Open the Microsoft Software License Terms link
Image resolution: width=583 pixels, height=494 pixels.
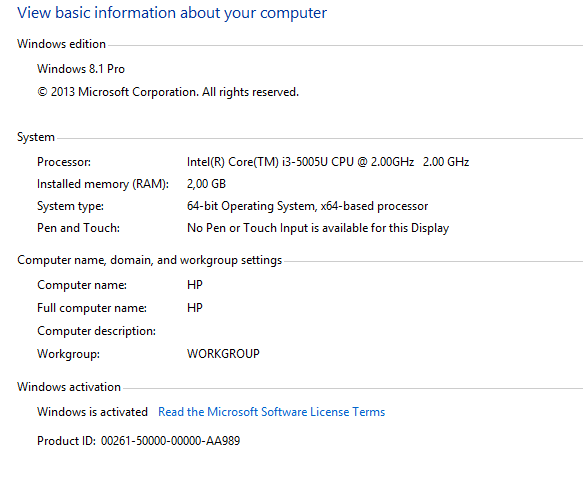click(x=271, y=412)
